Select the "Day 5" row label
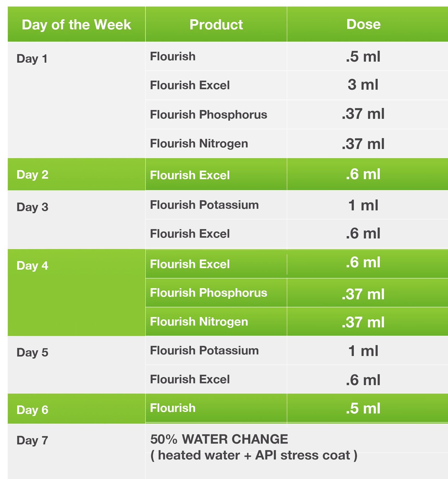This screenshot has width=448, height=479. (33, 352)
